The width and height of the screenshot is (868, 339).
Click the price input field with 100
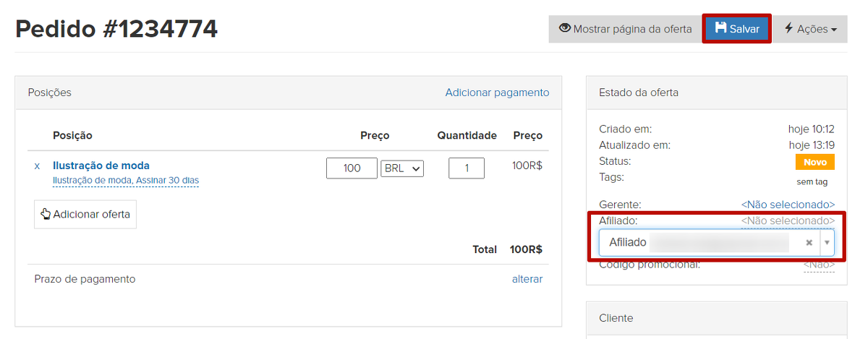coord(352,168)
